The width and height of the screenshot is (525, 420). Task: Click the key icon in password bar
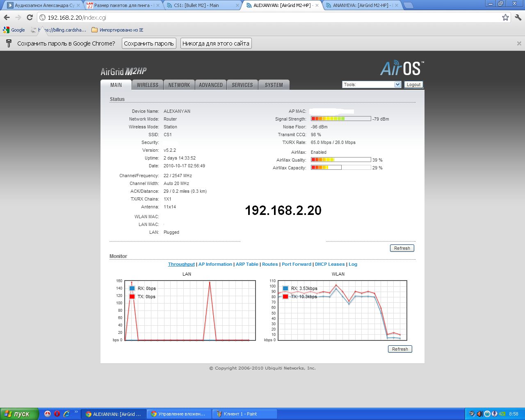[x=9, y=43]
